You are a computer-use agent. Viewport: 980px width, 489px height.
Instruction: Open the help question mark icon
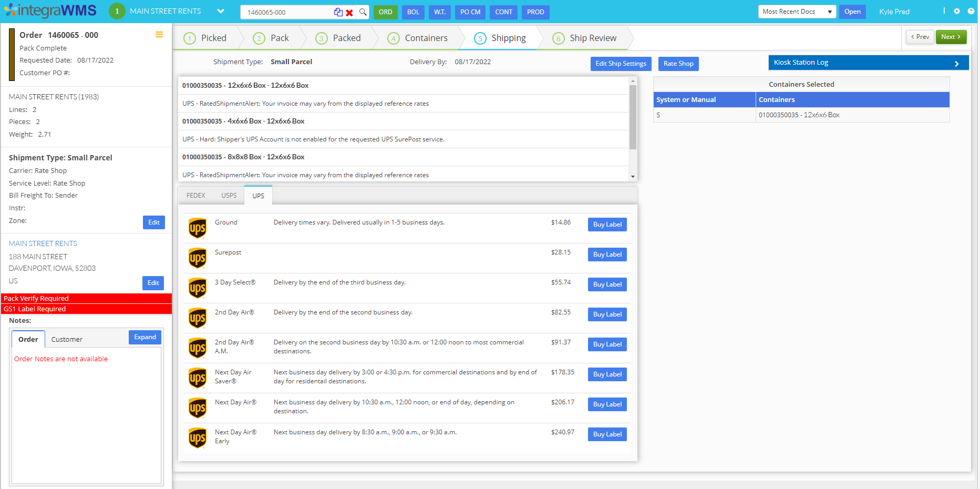[971, 11]
